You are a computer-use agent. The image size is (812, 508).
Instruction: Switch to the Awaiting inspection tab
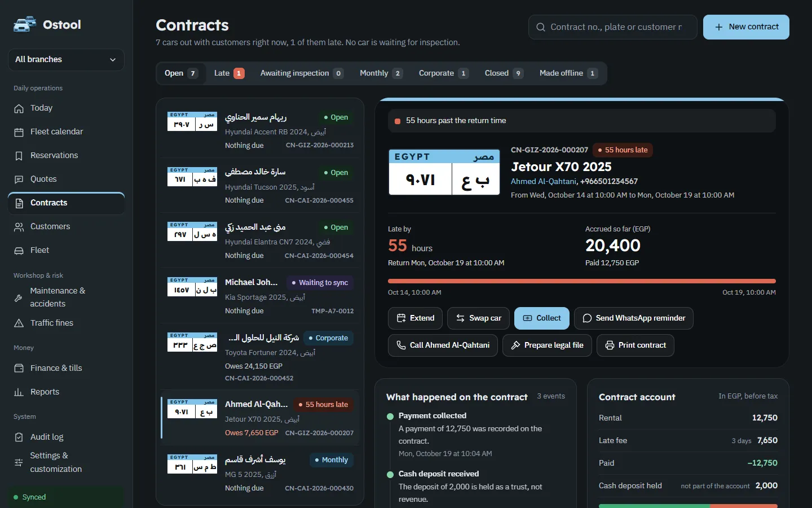click(x=302, y=73)
